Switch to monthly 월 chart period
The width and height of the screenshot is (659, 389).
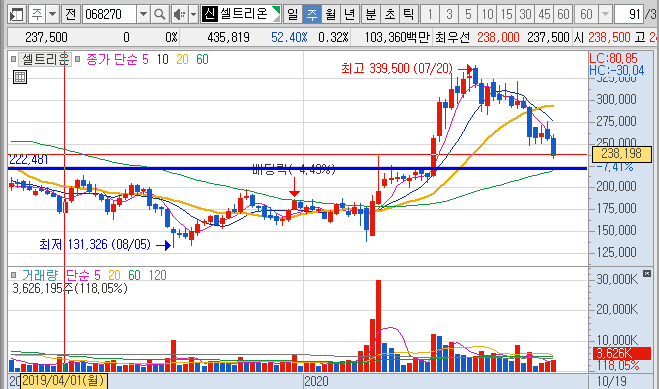[331, 14]
